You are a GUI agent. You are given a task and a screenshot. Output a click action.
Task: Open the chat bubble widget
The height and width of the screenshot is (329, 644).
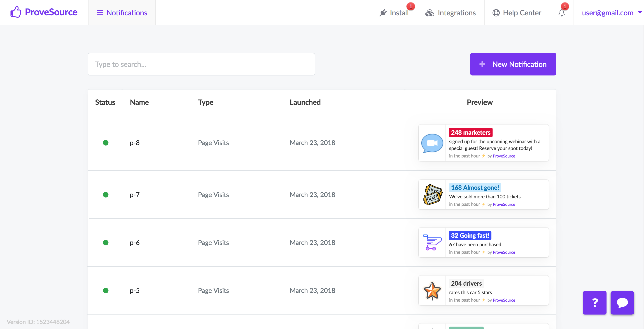click(x=622, y=303)
